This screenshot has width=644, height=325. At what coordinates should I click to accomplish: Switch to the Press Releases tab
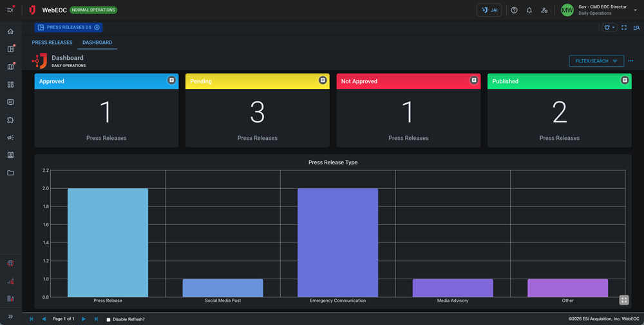(x=52, y=43)
